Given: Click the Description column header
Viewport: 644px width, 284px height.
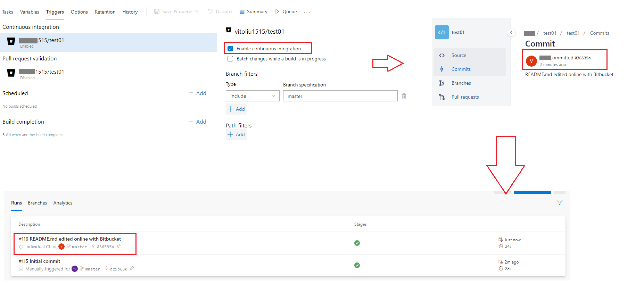Looking at the screenshot, I should 29,224.
